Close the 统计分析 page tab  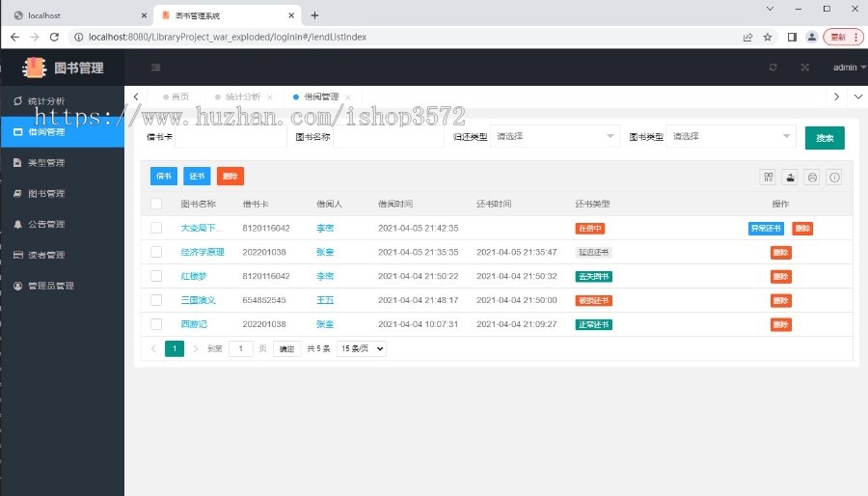point(270,97)
